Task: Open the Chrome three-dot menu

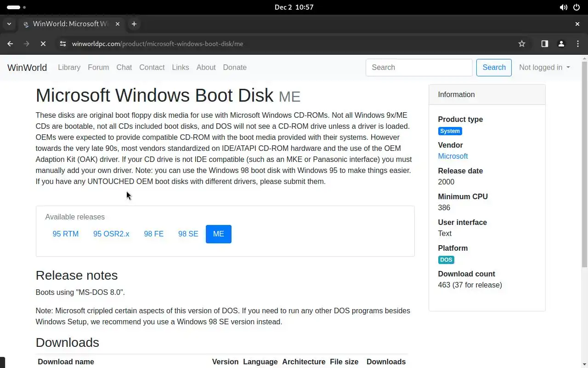Action: point(578,44)
